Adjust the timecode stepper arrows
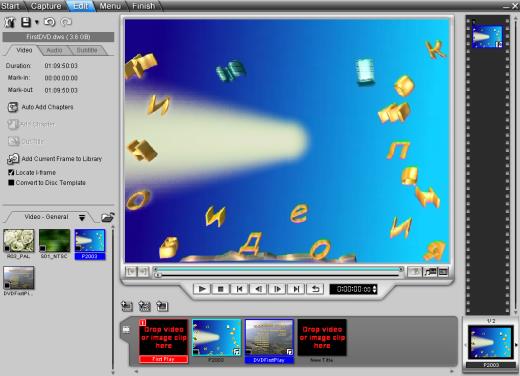This screenshot has width=520, height=376. (x=374, y=289)
